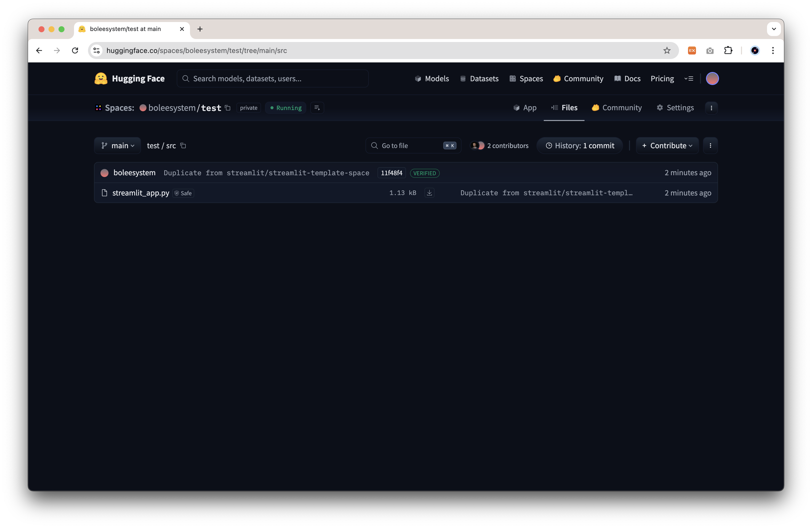Open the Space Settings tab

[x=675, y=108]
